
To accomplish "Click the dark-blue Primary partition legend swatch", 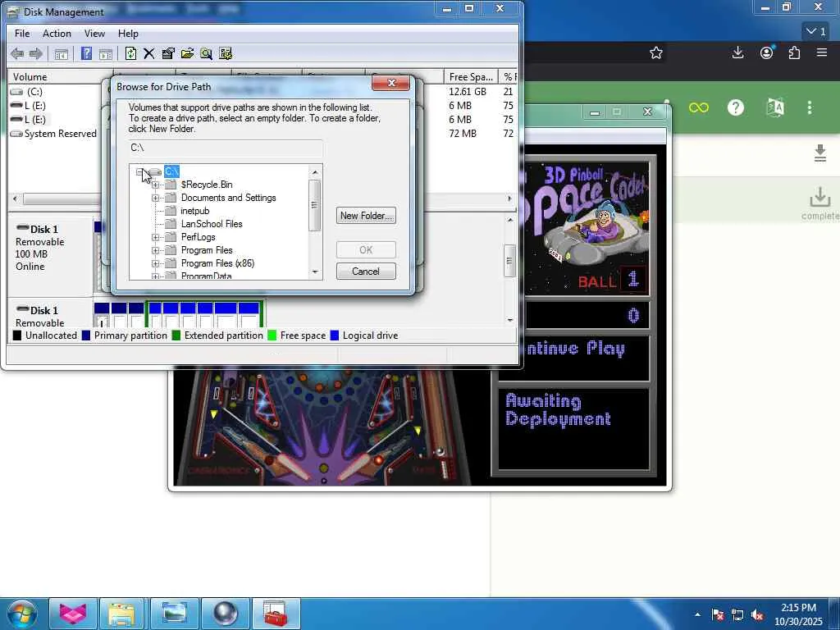I will tap(85, 336).
